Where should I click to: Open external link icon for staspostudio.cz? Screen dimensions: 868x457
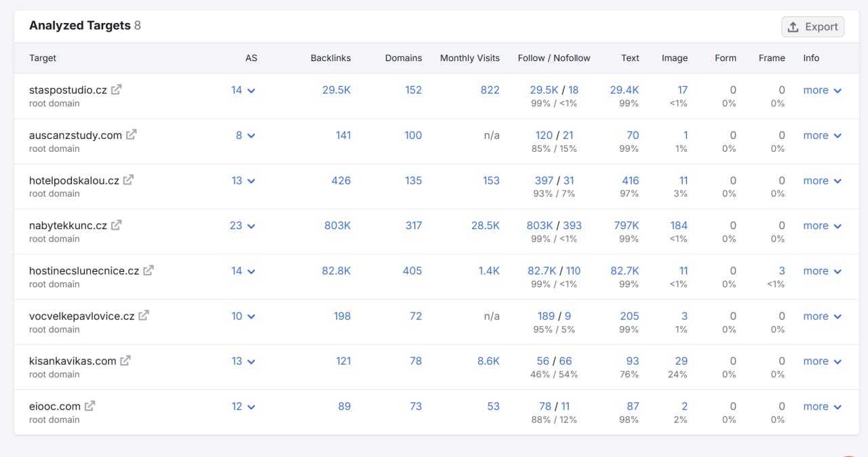point(117,90)
